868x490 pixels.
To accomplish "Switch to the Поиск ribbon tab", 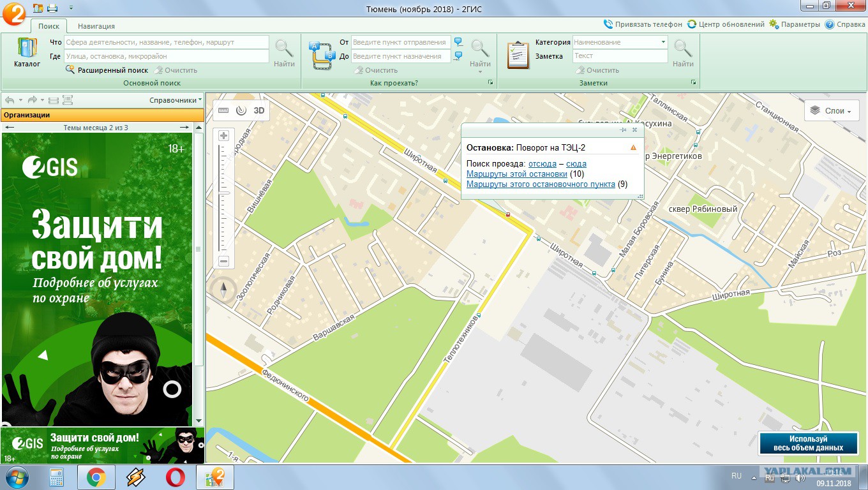I will pos(49,26).
